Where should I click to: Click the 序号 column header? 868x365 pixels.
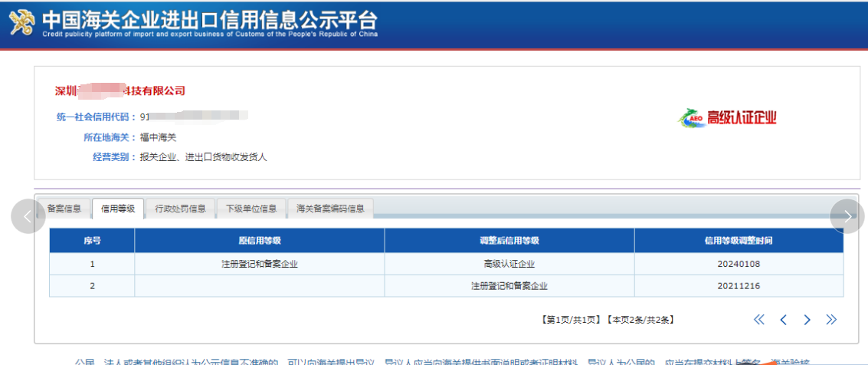(92, 240)
